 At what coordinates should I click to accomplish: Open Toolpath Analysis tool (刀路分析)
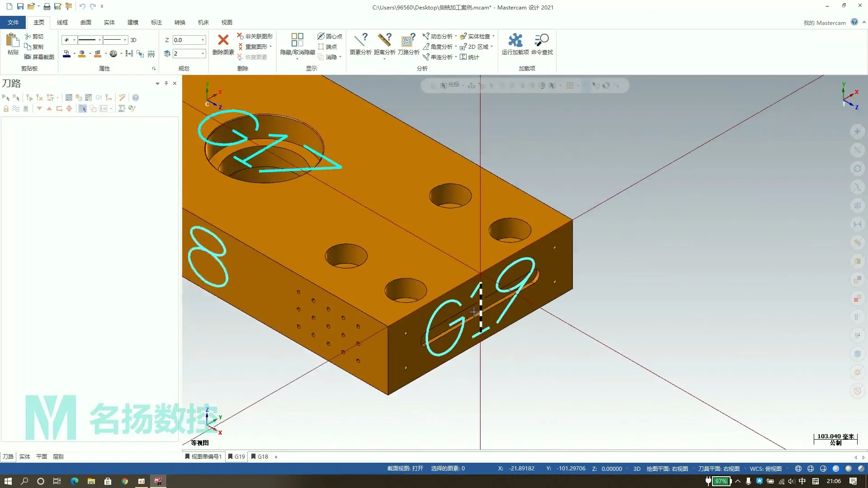(x=408, y=40)
